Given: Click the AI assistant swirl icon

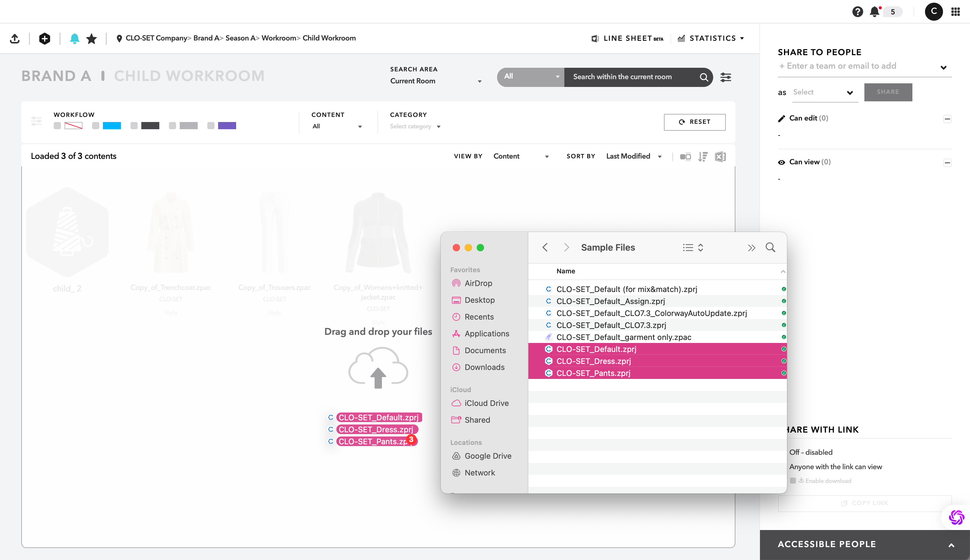Looking at the screenshot, I should [x=956, y=517].
